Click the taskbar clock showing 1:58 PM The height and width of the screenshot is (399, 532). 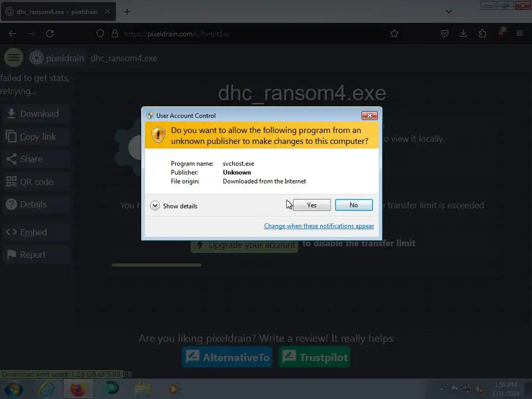click(x=506, y=389)
